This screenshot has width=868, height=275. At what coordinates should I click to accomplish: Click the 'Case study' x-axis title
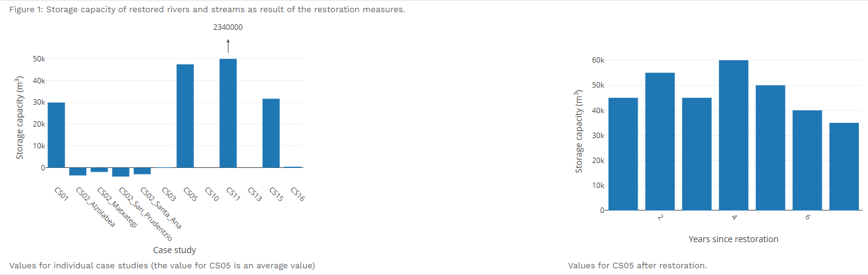coord(174,250)
